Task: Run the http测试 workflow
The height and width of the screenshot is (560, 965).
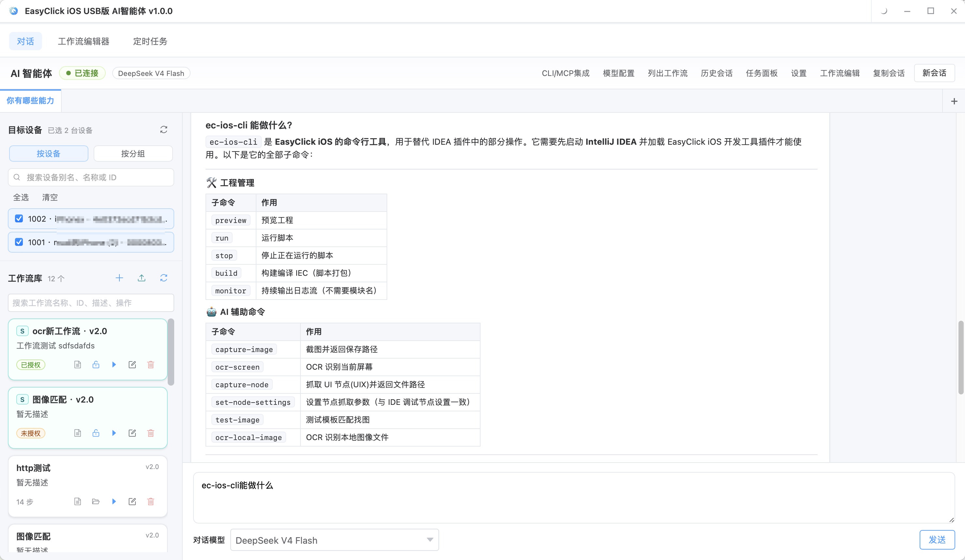Action: pos(114,501)
